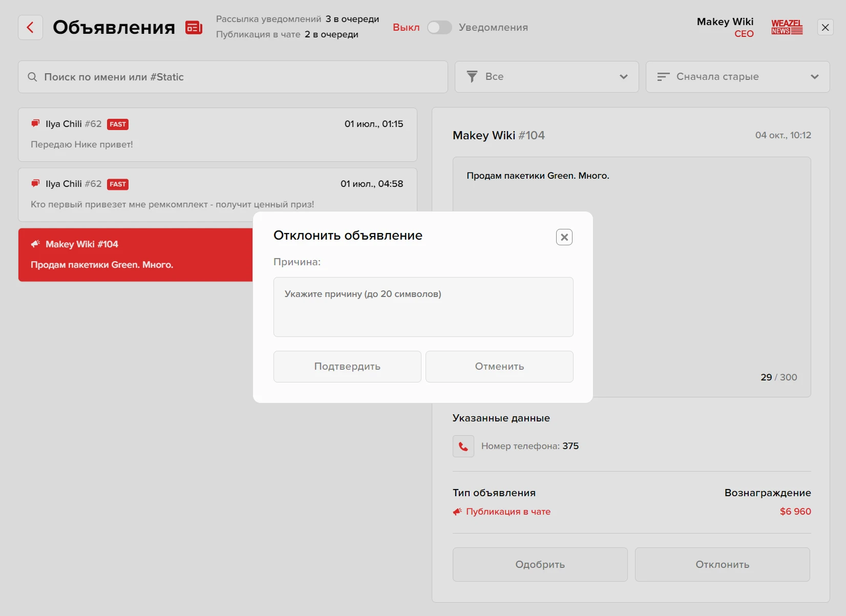Click the Одобрить approve button
Viewport: 846px width, 616px height.
click(x=540, y=564)
